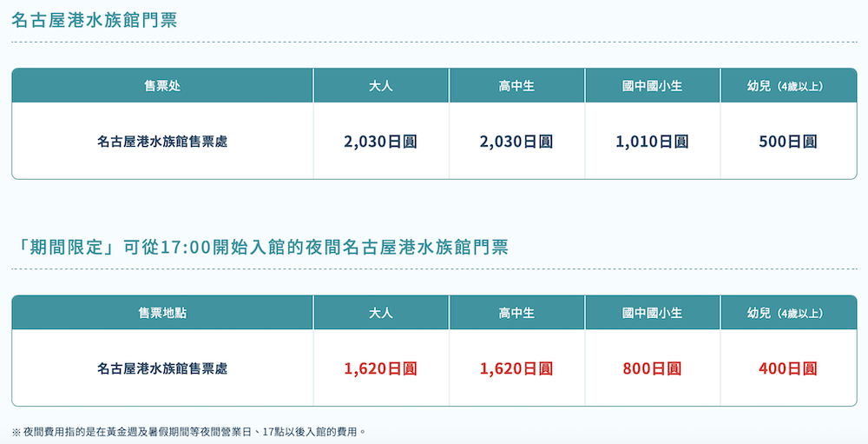Viewport: 868px width, 444px height.
Task: Click the high school "2,030日圓" price cell
Action: tap(516, 142)
